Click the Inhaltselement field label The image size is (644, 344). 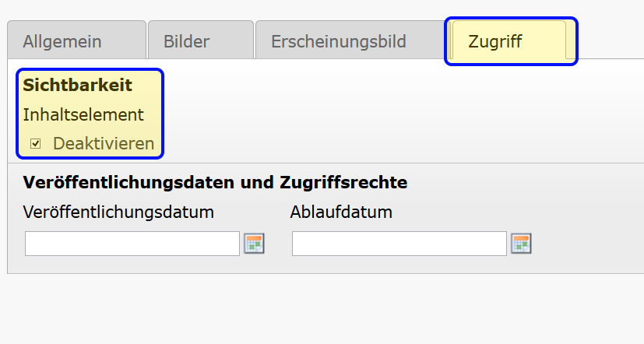(83, 114)
